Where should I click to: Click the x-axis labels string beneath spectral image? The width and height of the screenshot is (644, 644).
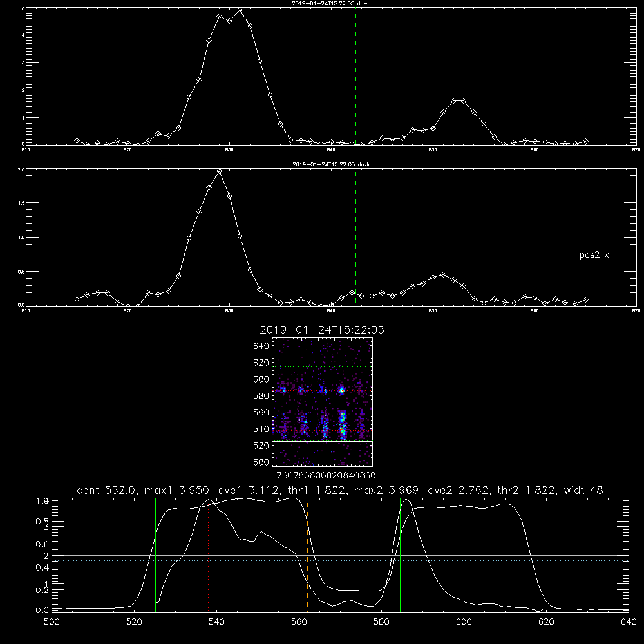coord(326,476)
